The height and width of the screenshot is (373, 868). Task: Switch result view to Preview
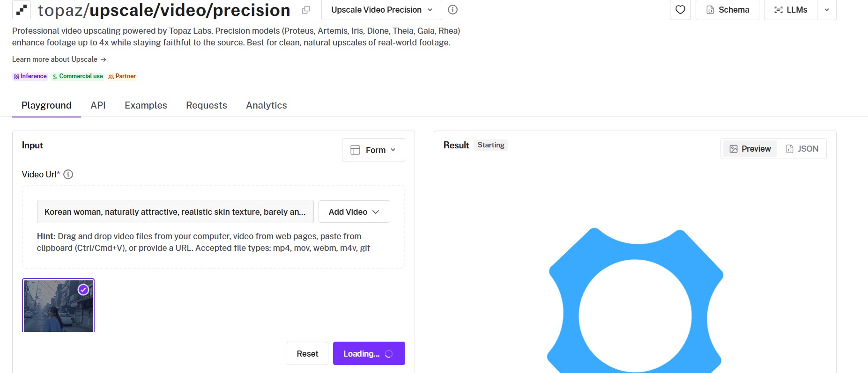[x=750, y=149]
